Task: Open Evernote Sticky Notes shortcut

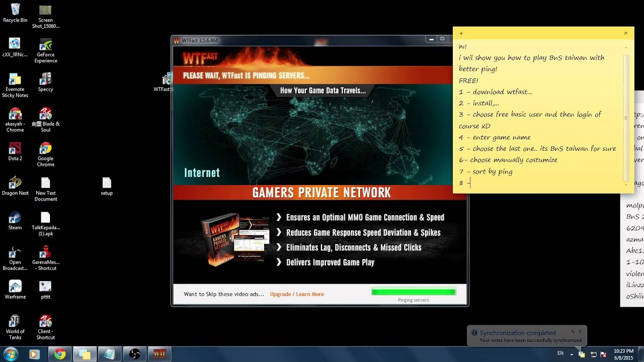Action: click(x=15, y=85)
